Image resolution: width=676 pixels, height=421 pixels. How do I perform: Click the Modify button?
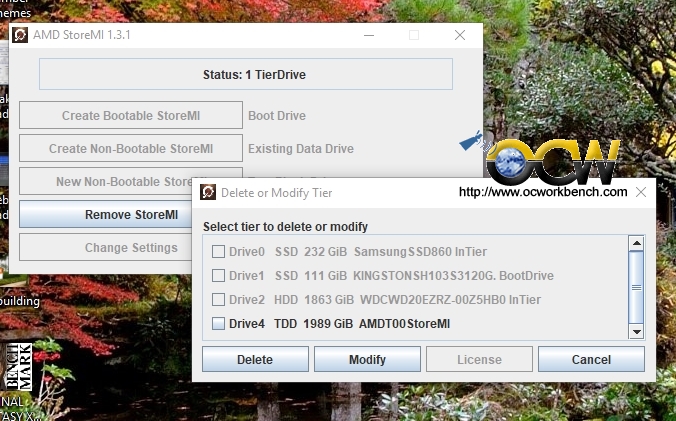367,359
